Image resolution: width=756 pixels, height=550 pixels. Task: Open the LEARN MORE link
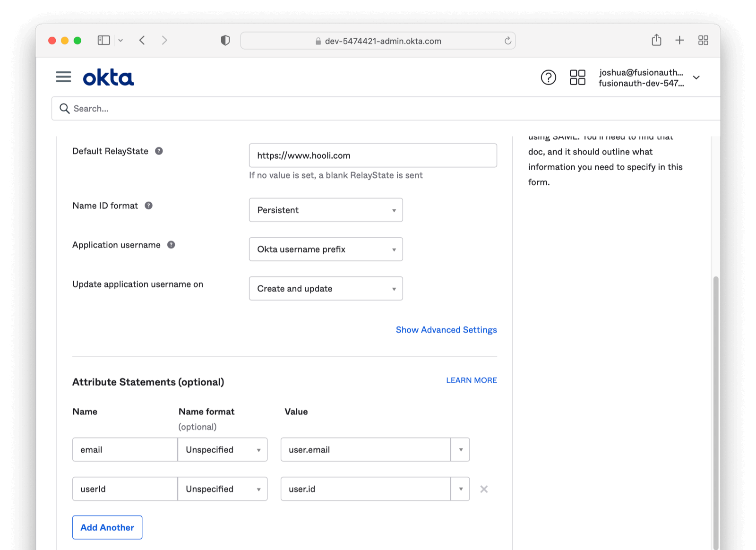(471, 380)
